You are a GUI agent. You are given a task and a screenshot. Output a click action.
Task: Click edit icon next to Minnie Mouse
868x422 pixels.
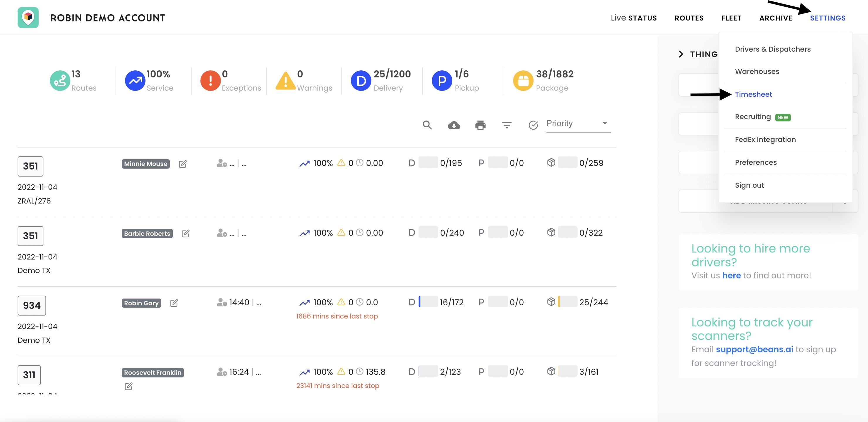pyautogui.click(x=183, y=164)
